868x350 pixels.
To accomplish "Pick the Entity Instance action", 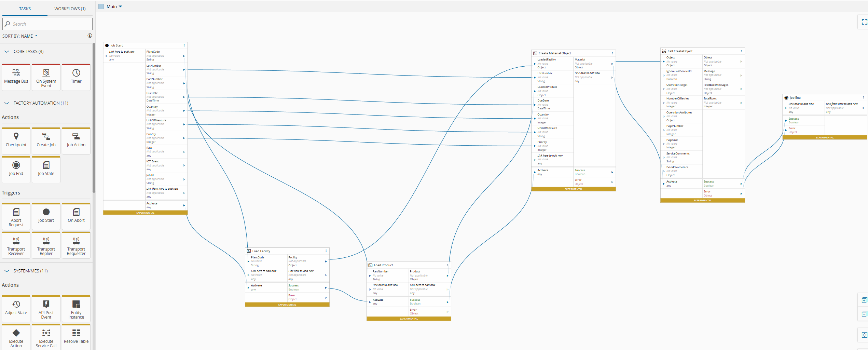I will point(76,309).
